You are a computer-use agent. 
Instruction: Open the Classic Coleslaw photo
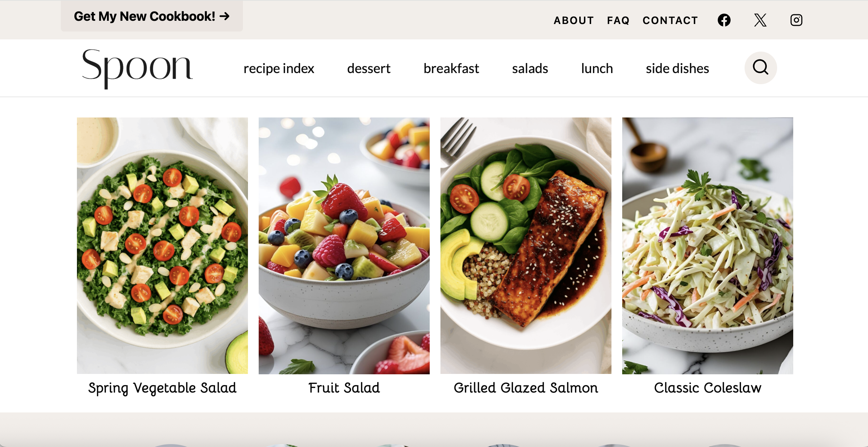pos(708,246)
